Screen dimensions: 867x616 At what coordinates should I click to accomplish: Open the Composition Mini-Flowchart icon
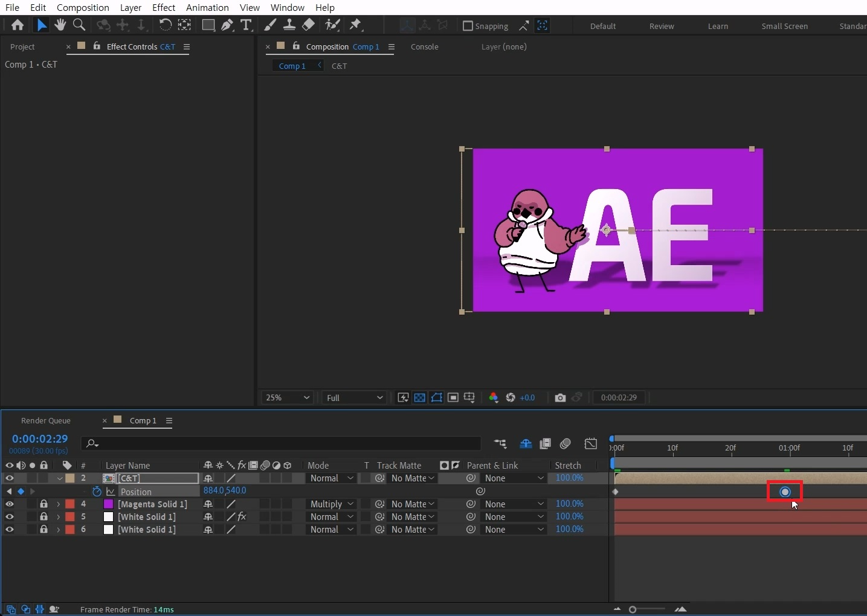(x=500, y=444)
